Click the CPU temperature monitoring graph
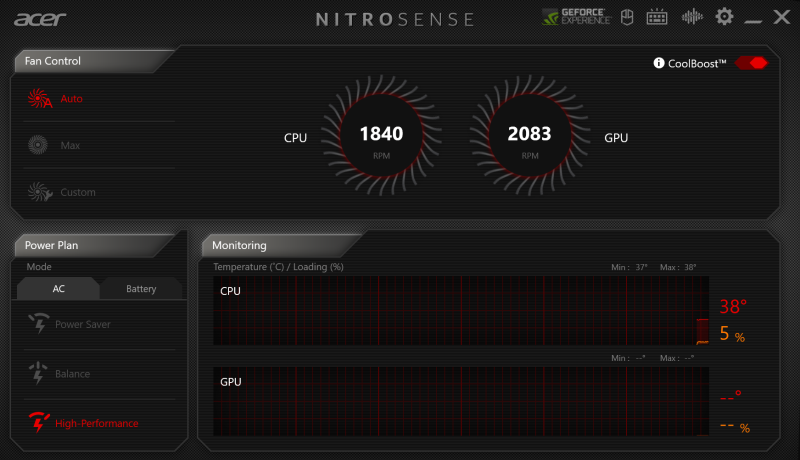 coord(461,311)
